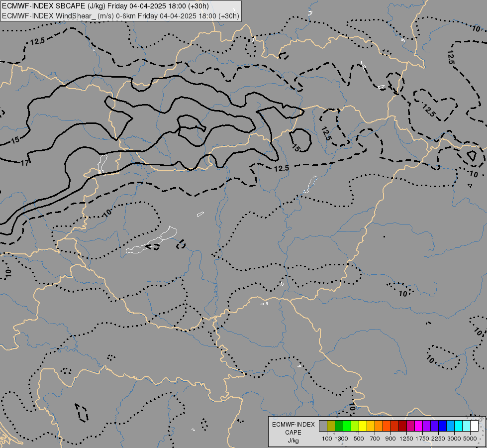Select the bright green legend swatch
This screenshot has width=487, height=448.
coord(347,426)
